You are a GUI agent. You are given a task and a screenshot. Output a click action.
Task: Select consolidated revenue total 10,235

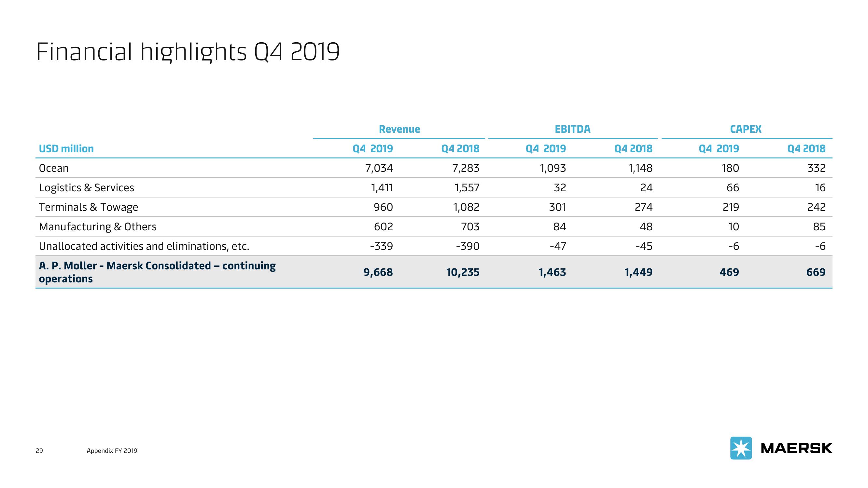coord(463,272)
